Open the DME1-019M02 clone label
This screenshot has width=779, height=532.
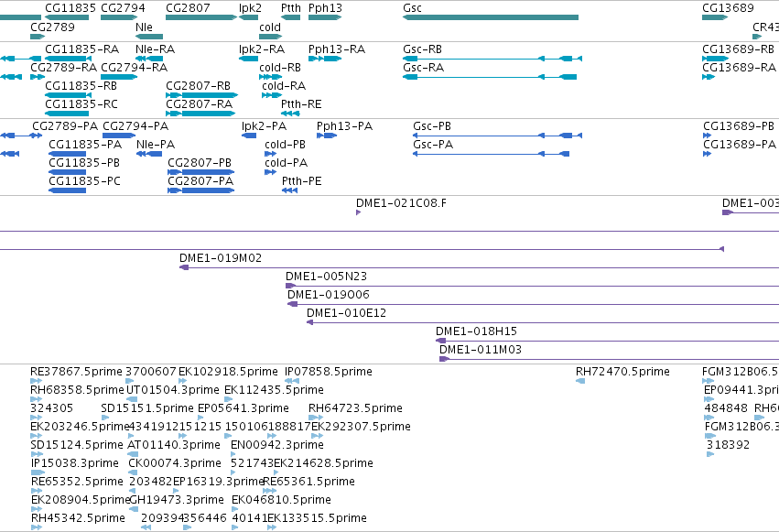(x=221, y=258)
